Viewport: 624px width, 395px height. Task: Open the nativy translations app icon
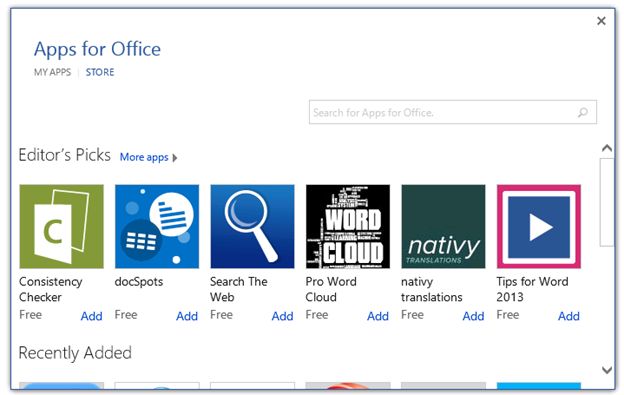tap(443, 226)
